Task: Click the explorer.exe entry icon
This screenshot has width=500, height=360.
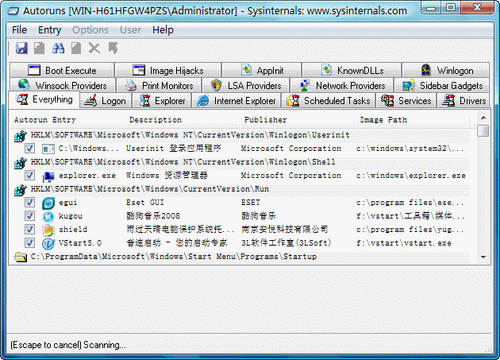Action: (48, 176)
